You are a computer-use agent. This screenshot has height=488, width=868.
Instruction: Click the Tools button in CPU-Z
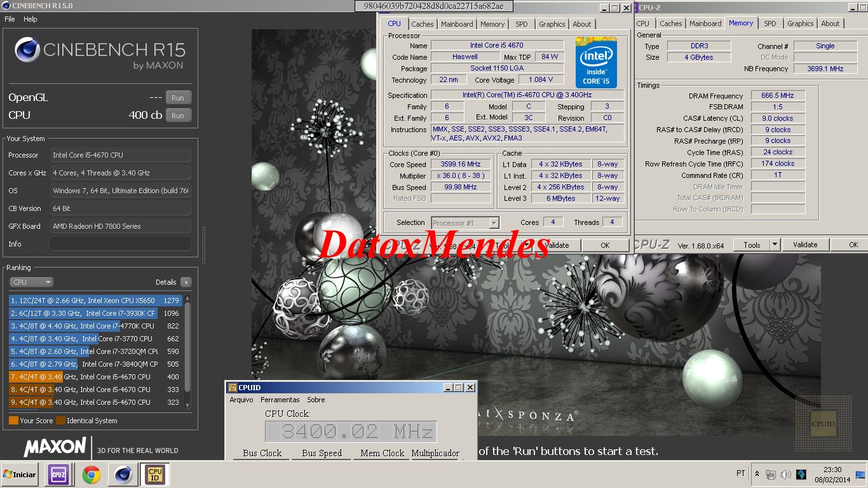pos(752,245)
